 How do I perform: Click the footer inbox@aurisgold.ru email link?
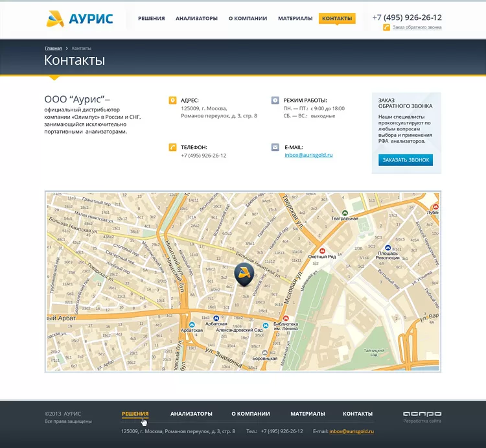coord(351,431)
